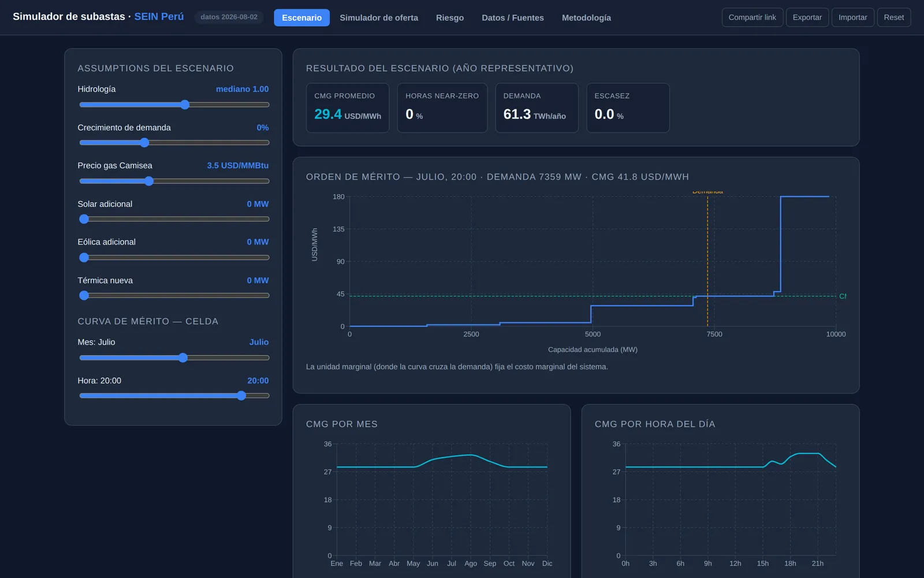This screenshot has width=924, height=578.
Task: Click the 'Mes: Julio' label
Action: point(96,342)
